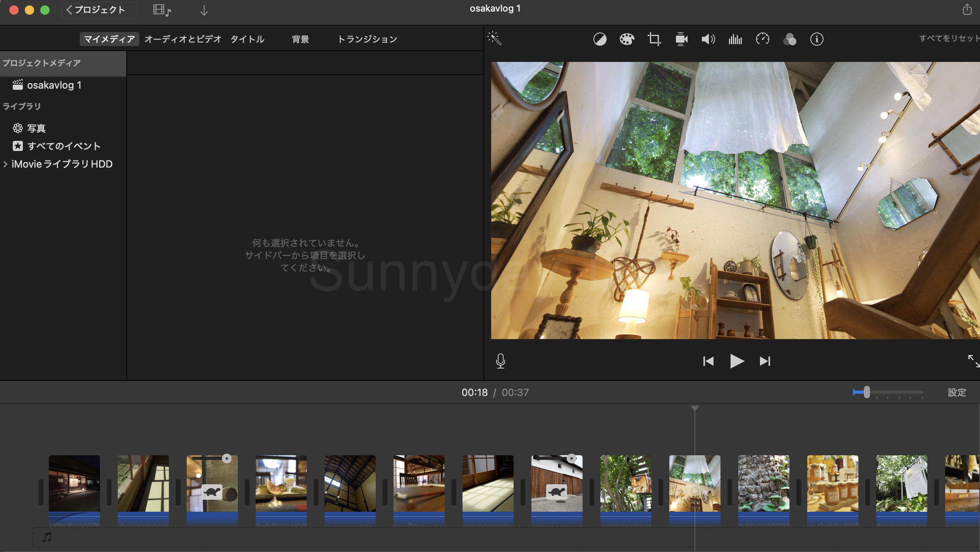Toggle the media browser display button
This screenshot has width=980, height=552.
point(162,10)
